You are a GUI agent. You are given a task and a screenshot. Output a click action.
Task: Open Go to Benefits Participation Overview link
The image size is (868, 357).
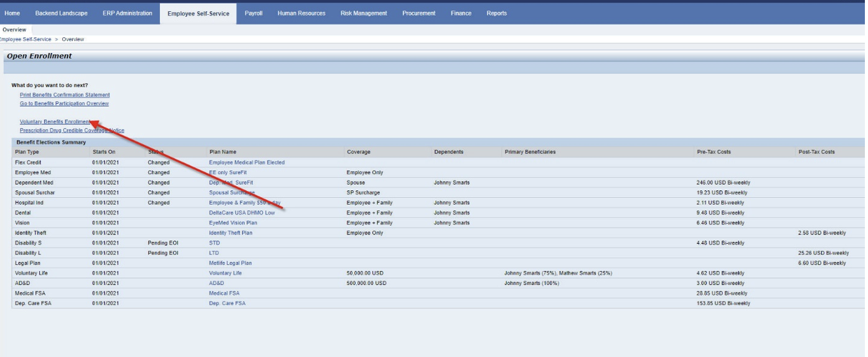(x=64, y=103)
